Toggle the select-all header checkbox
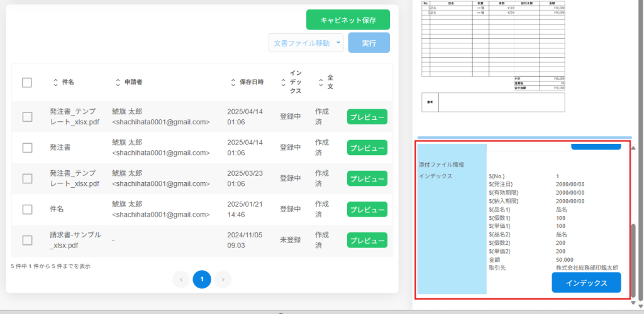This screenshot has height=314, width=644. [27, 82]
